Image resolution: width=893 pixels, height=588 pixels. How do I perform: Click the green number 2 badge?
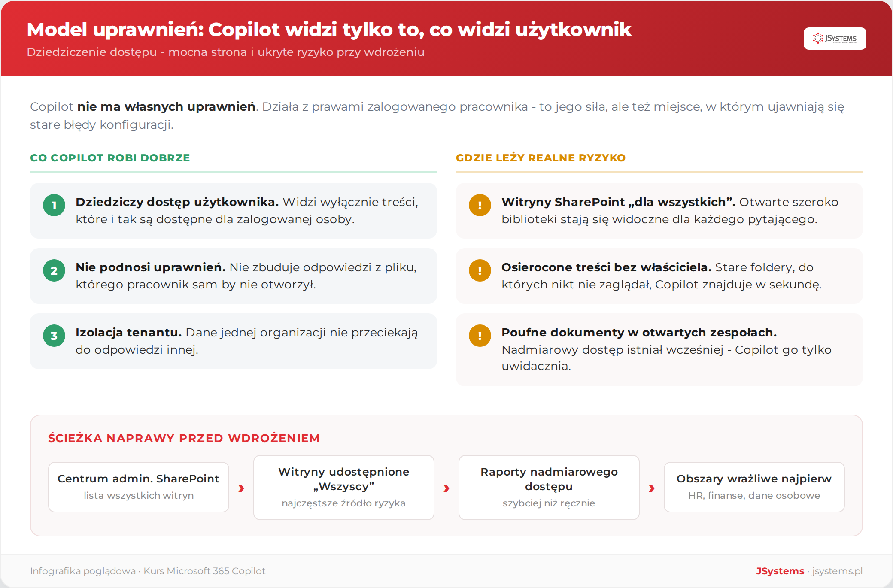tap(54, 270)
